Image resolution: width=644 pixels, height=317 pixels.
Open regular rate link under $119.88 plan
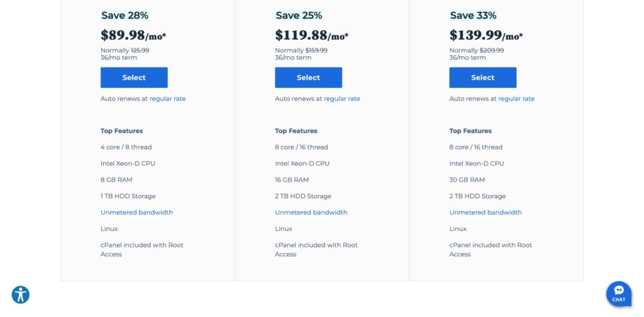coord(341,99)
